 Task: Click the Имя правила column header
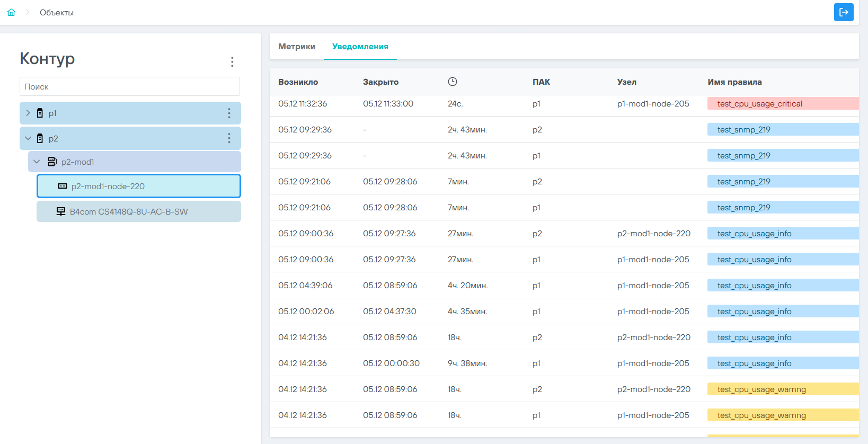734,82
